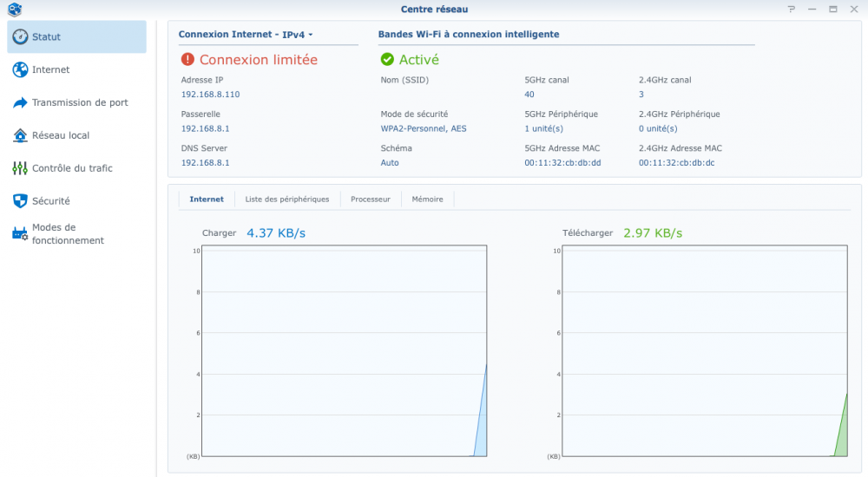Viewport: 868px width, 477px height.
Task: Open the help question mark button
Action: (x=791, y=9)
